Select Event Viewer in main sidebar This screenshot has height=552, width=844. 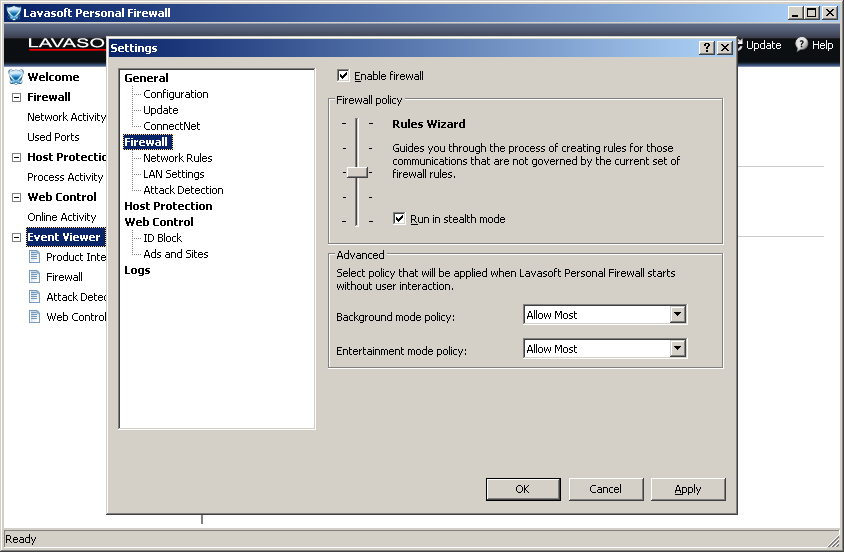tap(64, 237)
